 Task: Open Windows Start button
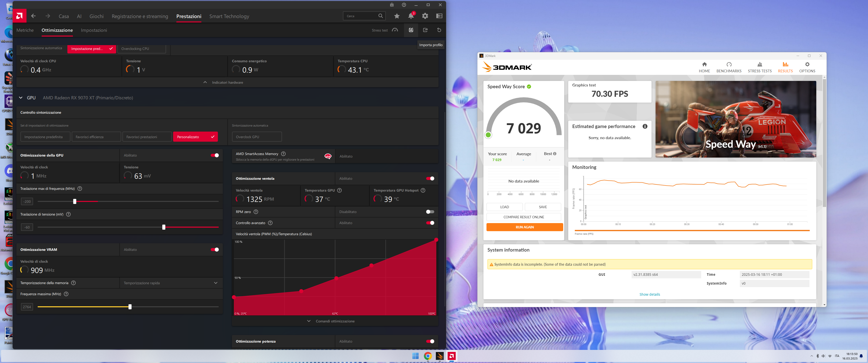[415, 356]
